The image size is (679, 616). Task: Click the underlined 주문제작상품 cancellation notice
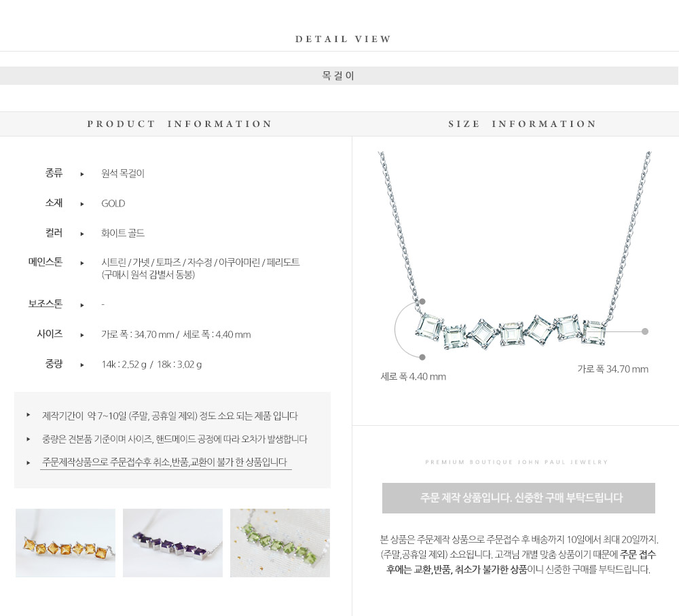pyautogui.click(x=165, y=463)
